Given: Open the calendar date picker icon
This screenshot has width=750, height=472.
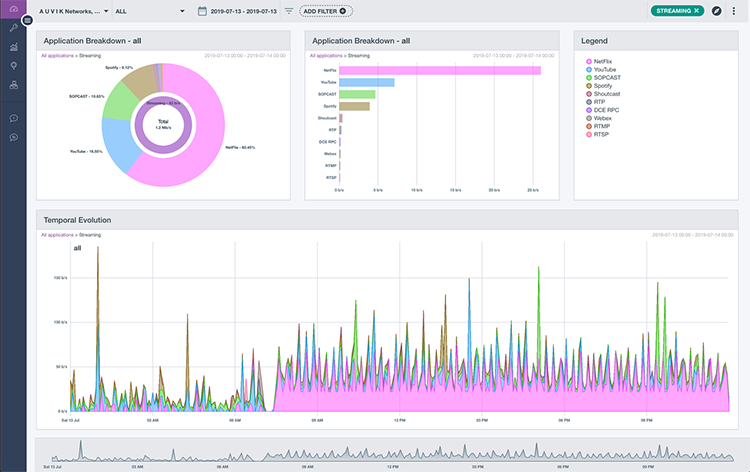Looking at the screenshot, I should click(x=202, y=11).
